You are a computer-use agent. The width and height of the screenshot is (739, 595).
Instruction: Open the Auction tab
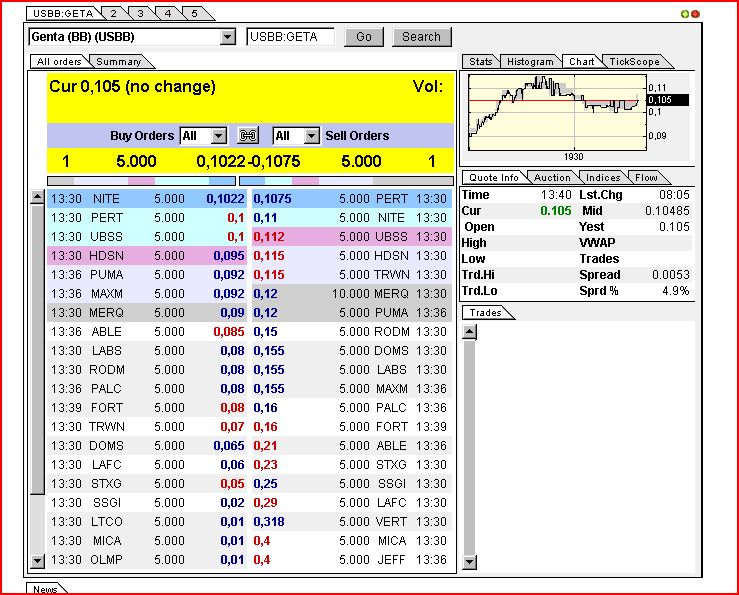552,178
